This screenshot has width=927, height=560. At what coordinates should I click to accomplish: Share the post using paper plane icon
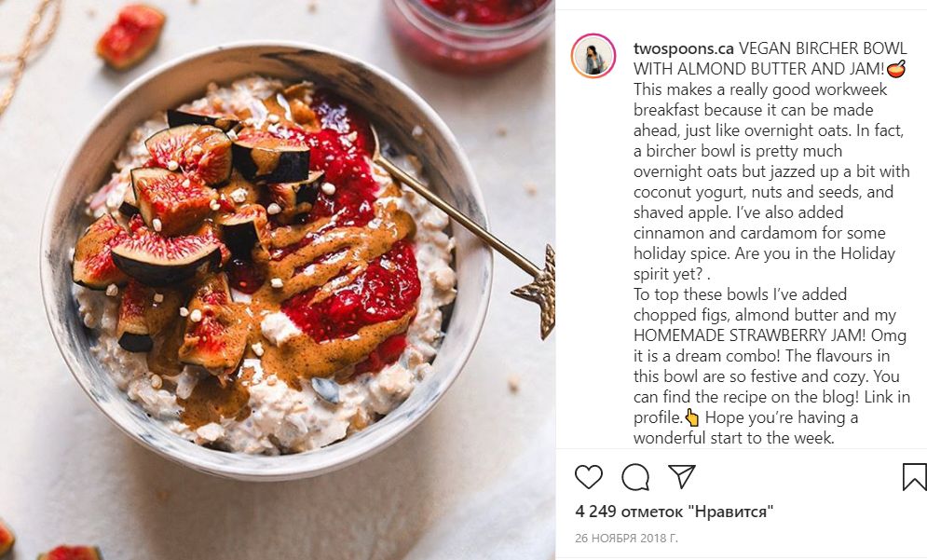682,476
